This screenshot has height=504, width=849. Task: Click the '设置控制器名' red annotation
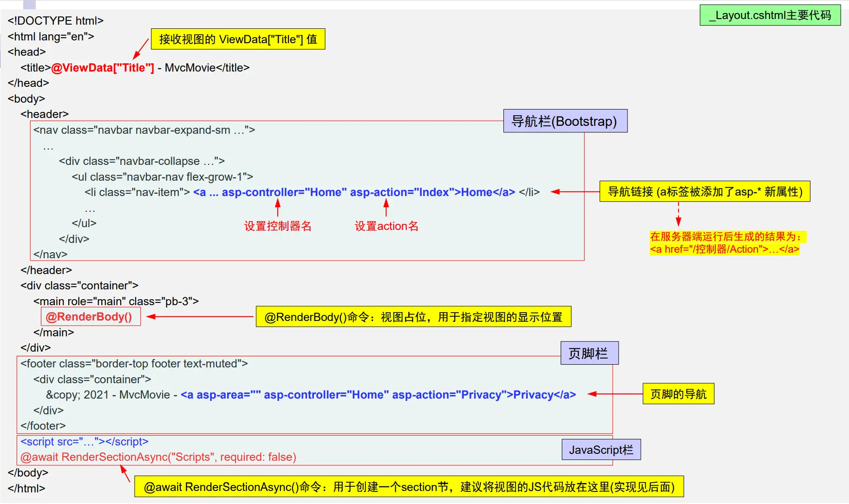click(278, 226)
